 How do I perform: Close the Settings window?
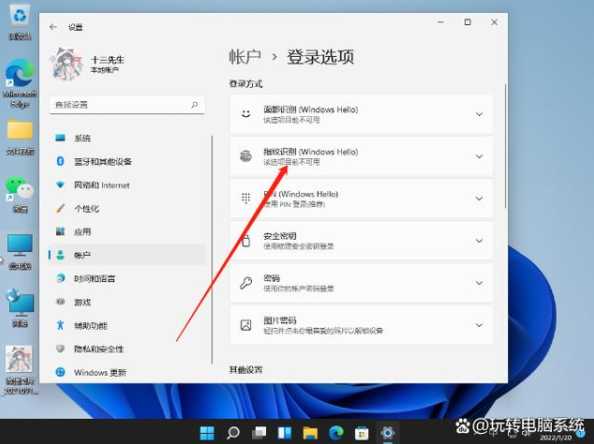[x=494, y=22]
